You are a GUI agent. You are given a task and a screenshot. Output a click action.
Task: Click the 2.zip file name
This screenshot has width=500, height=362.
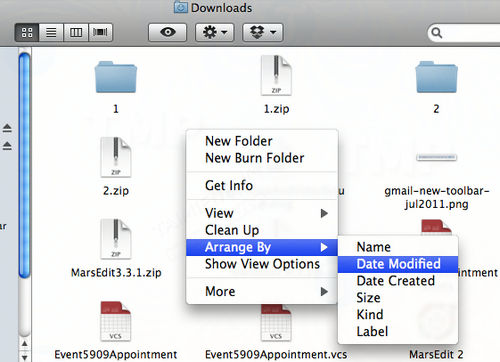tap(116, 191)
